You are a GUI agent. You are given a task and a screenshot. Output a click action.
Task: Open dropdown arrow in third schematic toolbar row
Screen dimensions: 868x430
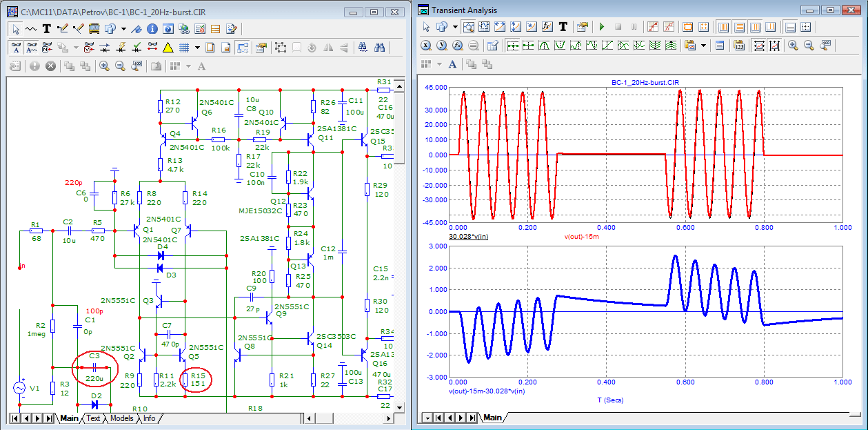point(188,66)
